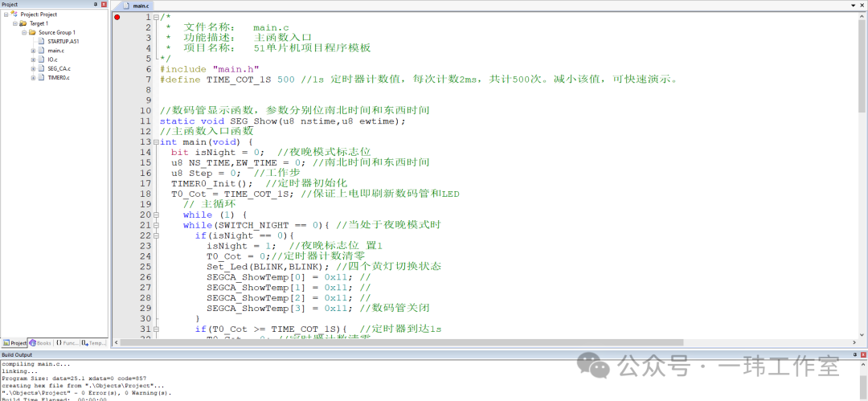Collapse the Source Group 1 node
The width and height of the screenshot is (868, 401).
click(24, 32)
